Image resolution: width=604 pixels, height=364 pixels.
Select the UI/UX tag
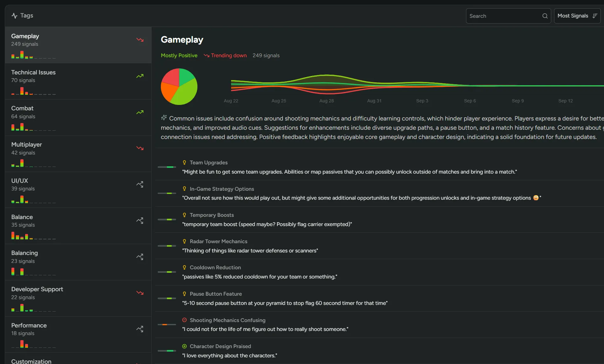[78, 190]
